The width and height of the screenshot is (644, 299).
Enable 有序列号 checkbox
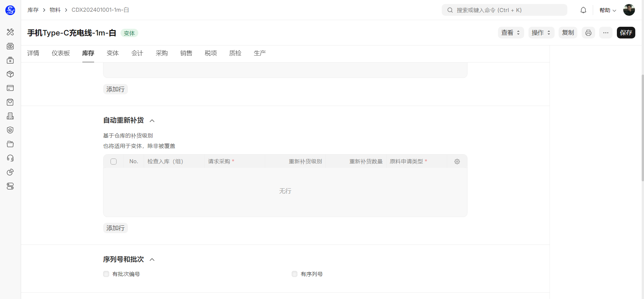[294, 274]
